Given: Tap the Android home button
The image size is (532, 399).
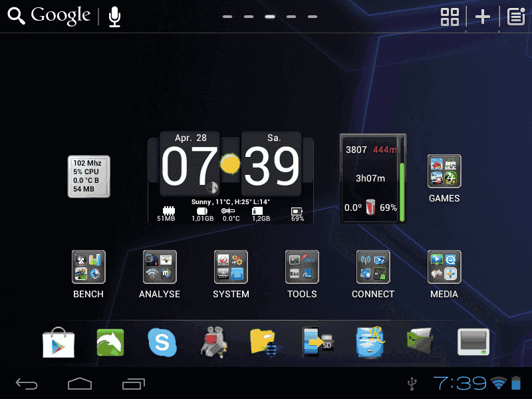Looking at the screenshot, I should 80,384.
